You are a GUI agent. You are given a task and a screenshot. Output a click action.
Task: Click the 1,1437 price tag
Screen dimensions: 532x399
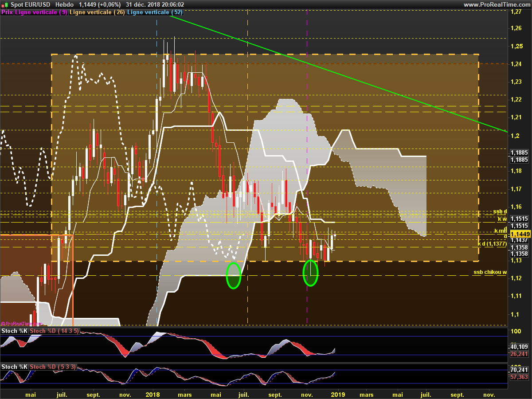519,240
